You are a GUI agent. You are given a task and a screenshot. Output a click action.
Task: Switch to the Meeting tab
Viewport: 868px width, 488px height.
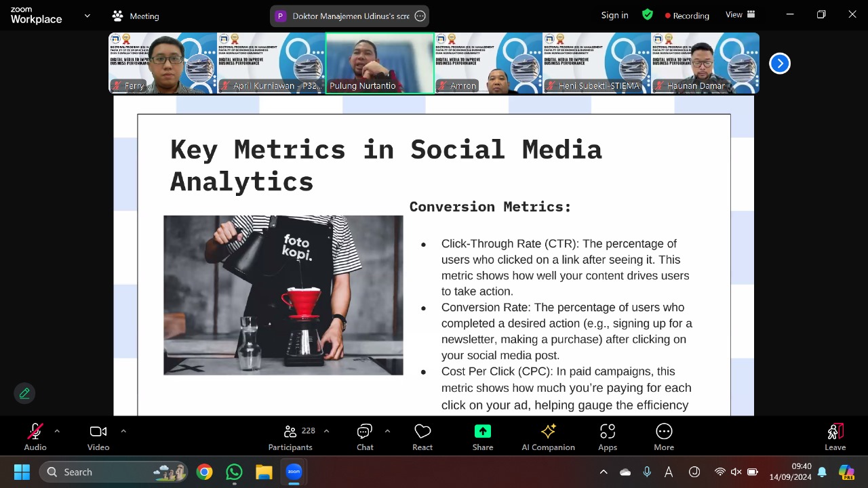coord(136,16)
